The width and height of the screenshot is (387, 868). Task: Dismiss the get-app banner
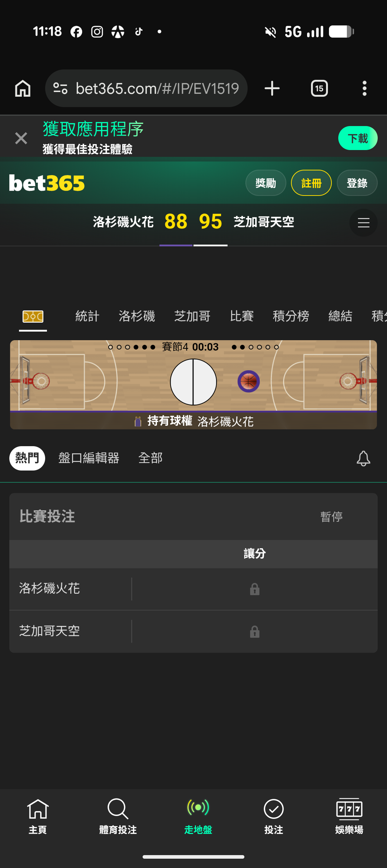click(21, 138)
